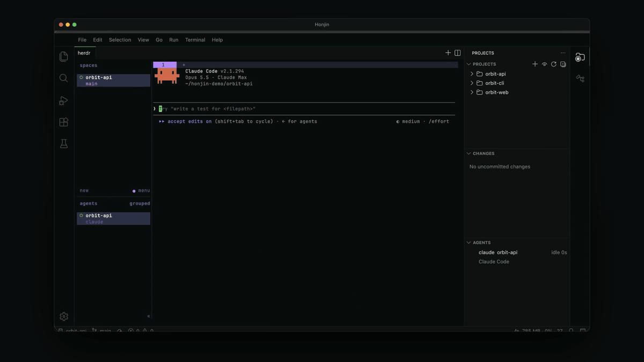
Task: Click the agents header in herdr sidebar
Action: (89, 203)
